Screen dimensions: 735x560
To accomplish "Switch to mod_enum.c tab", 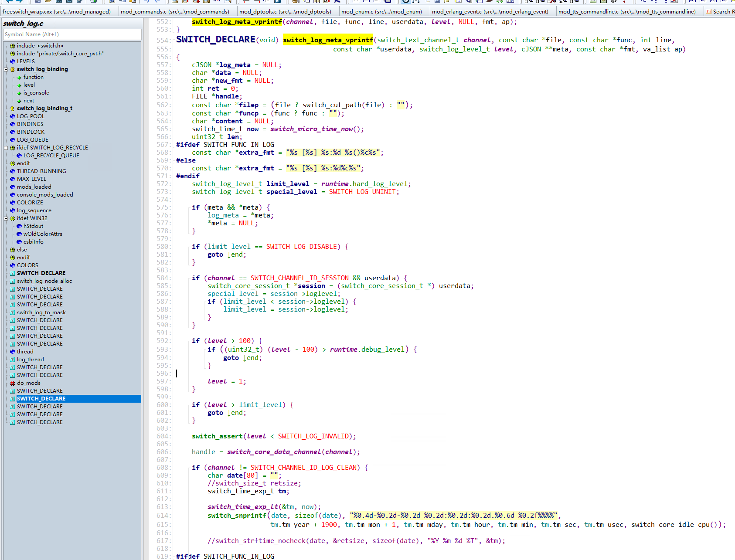I will click(x=381, y=12).
